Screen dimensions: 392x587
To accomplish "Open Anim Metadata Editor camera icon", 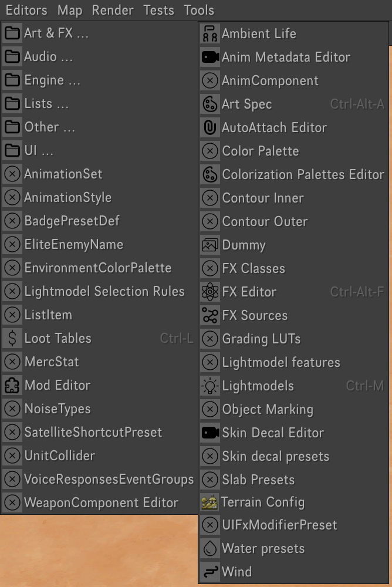I will pyautogui.click(x=209, y=57).
